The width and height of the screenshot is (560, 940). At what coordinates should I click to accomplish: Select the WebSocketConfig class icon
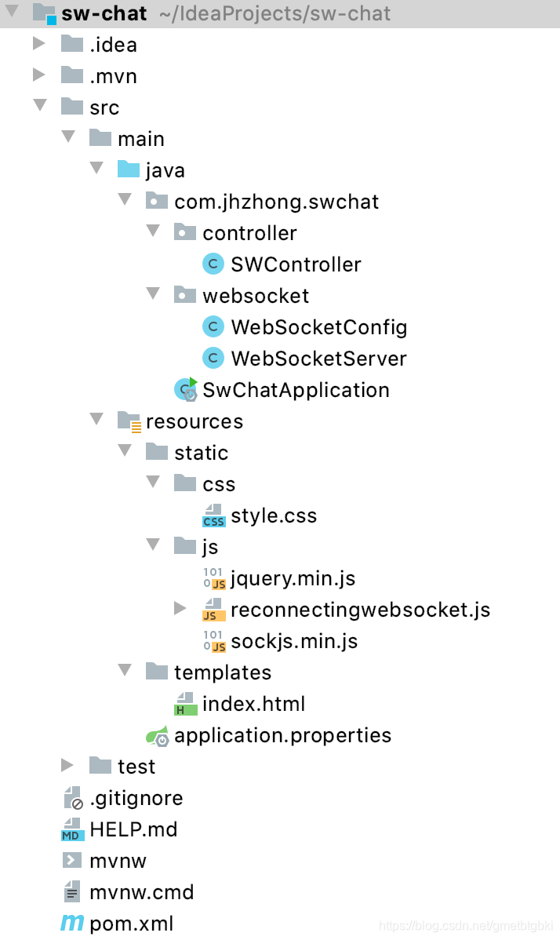click(213, 326)
